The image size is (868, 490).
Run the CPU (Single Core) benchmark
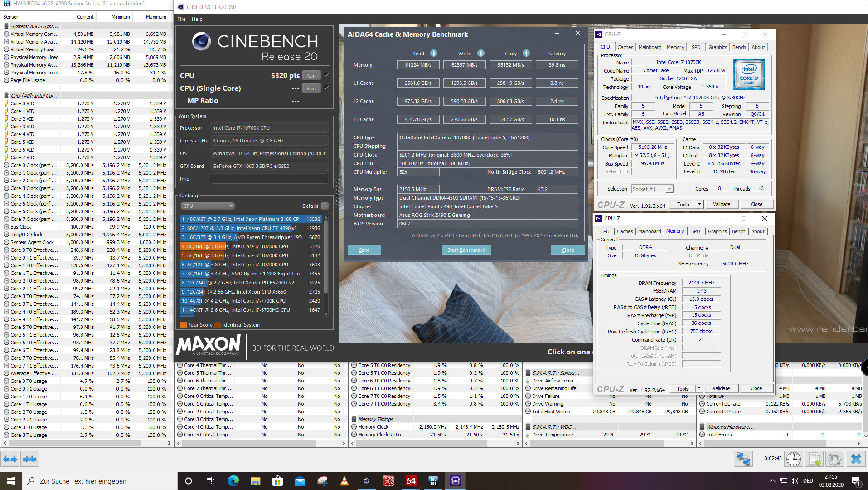[x=311, y=88]
